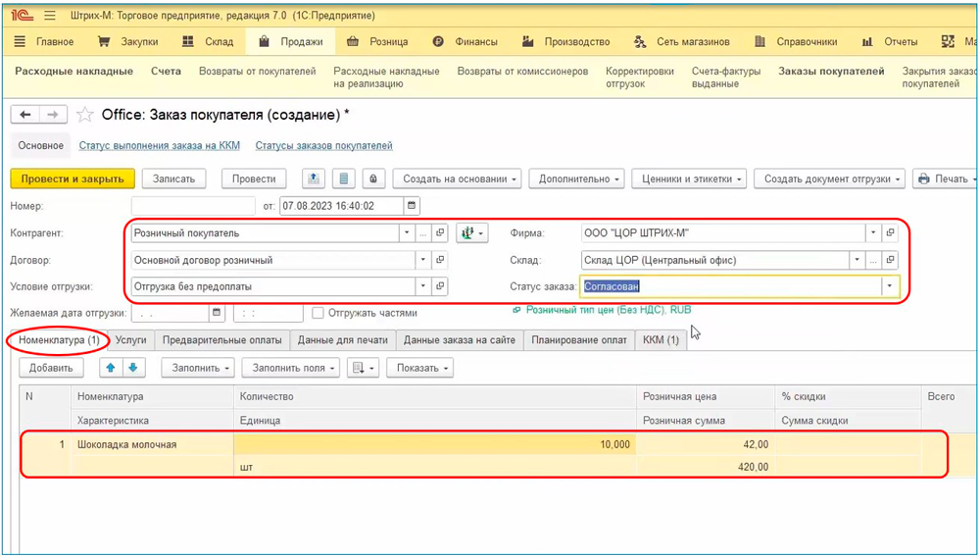Screen dimensions: 980x559
Task: Open calendar picker next to document date
Action: (x=412, y=206)
